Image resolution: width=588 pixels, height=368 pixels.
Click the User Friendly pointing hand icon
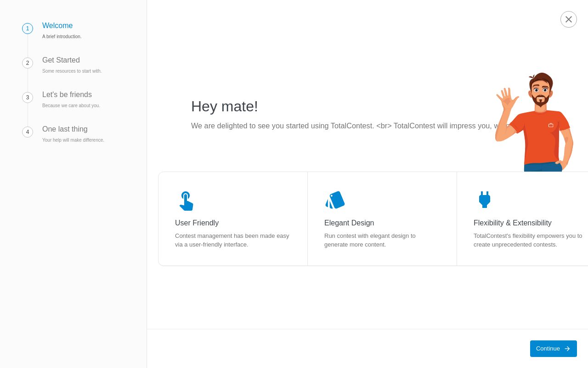(x=186, y=201)
